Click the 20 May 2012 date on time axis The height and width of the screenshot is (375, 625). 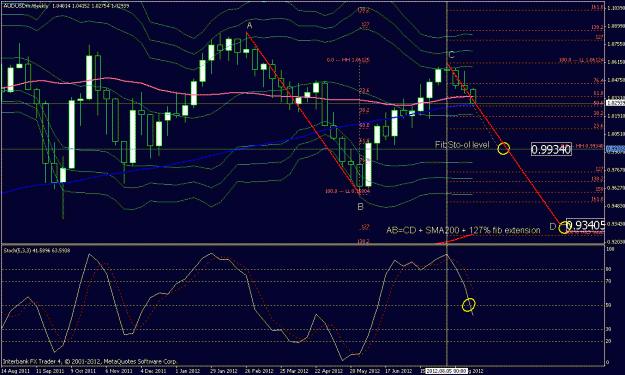tap(364, 371)
